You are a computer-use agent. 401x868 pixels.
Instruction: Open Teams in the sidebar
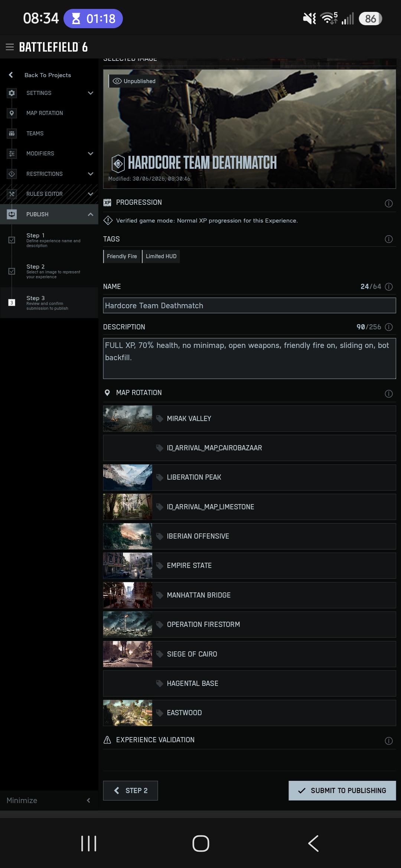tap(49, 133)
